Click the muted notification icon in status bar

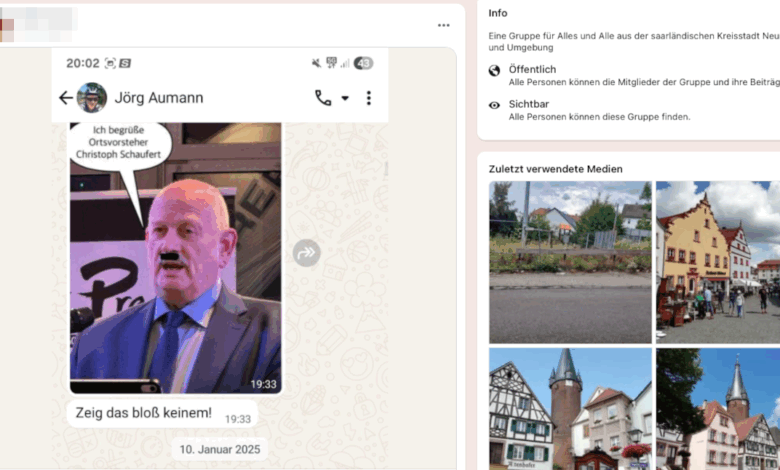(x=316, y=63)
